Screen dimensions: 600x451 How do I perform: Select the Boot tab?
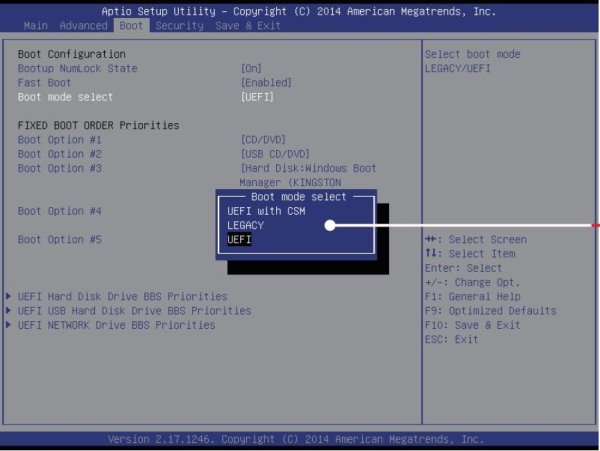(131, 26)
